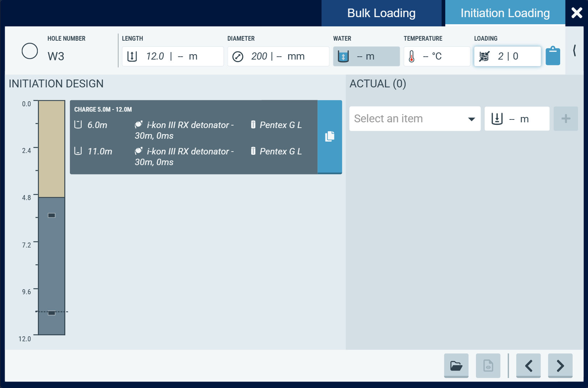Viewport: 588px width, 388px height.
Task: Edit the Temperature °C field
Action: pos(437,56)
